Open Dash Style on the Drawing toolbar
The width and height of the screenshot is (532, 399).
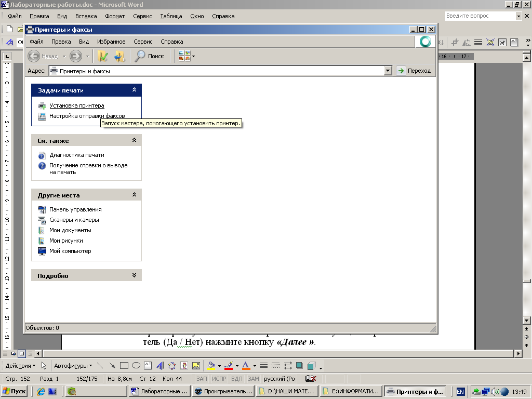click(275, 366)
